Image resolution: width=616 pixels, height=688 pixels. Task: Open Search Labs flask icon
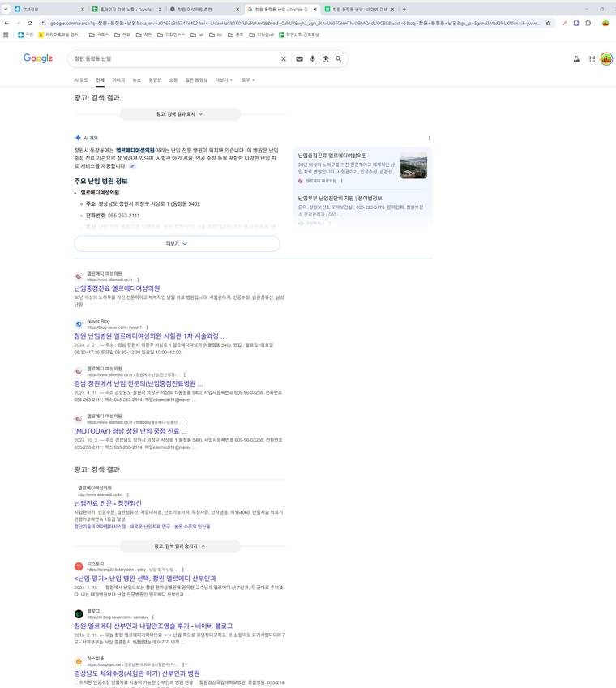coord(576,59)
